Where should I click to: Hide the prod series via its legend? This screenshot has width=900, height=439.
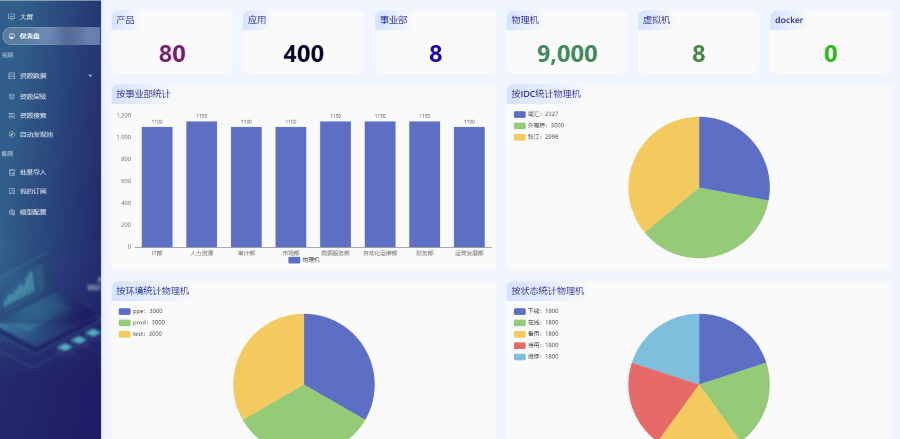[x=124, y=322]
